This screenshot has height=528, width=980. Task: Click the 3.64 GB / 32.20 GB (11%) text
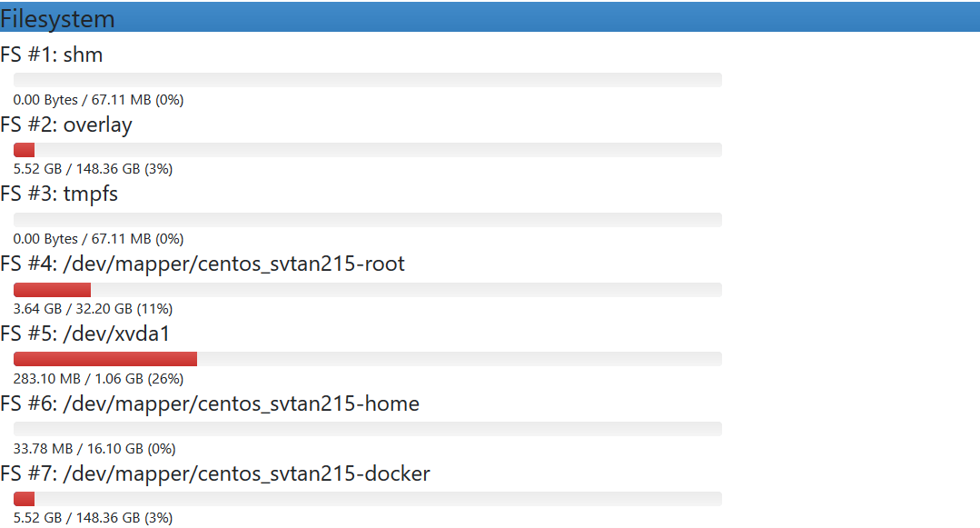[x=93, y=309]
